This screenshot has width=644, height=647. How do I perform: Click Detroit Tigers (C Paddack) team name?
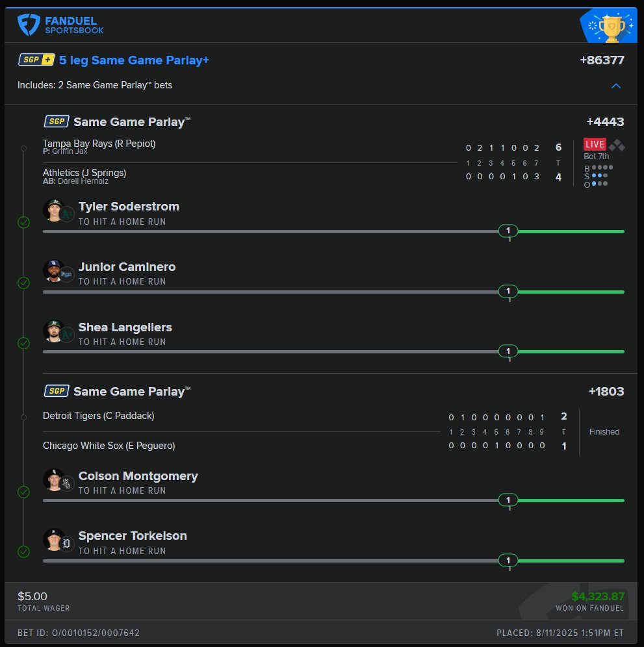pos(99,416)
